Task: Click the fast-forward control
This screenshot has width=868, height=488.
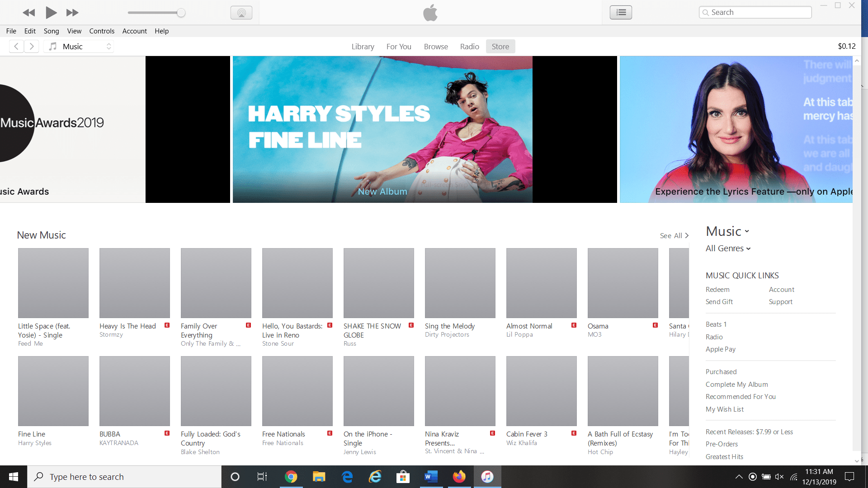Action: 72,12
